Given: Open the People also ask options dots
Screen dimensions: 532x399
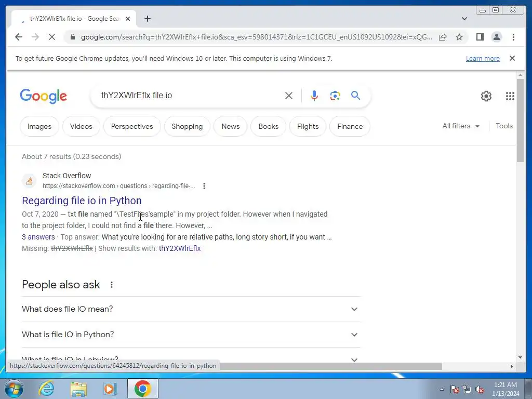Looking at the screenshot, I should 112,285.
